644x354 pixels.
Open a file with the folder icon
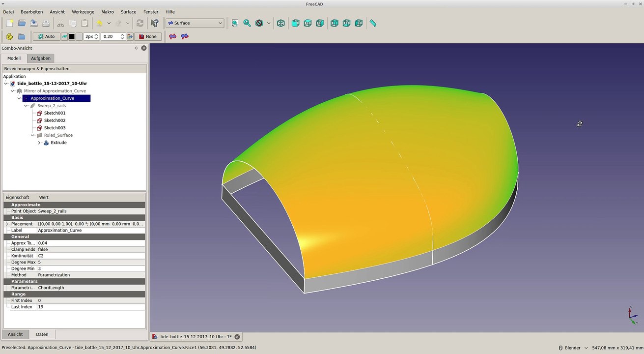22,23
